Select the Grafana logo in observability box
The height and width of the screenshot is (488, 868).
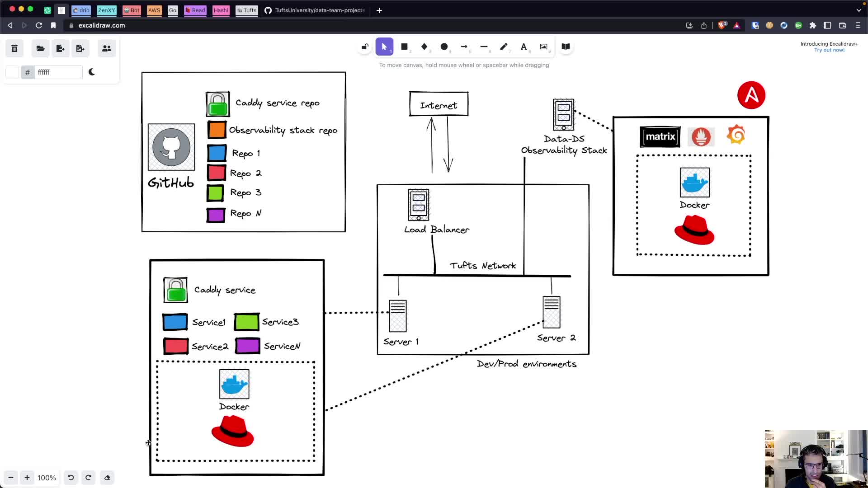click(736, 135)
